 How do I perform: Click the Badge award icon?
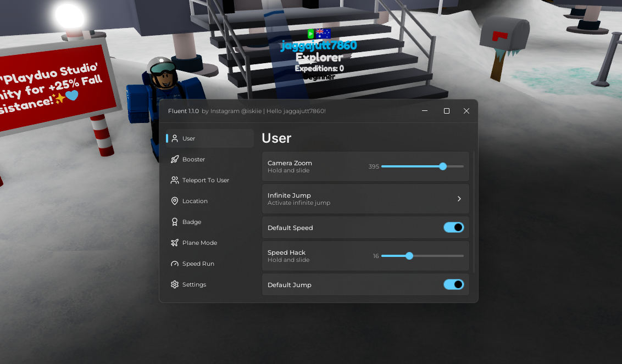pyautogui.click(x=175, y=222)
